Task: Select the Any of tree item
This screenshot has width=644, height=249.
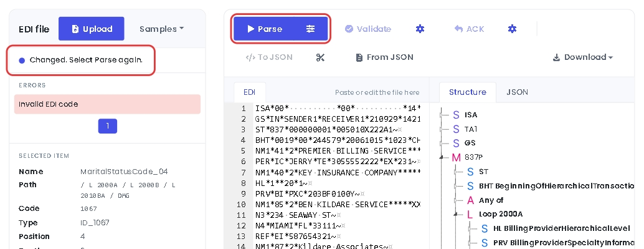Action: (491, 200)
